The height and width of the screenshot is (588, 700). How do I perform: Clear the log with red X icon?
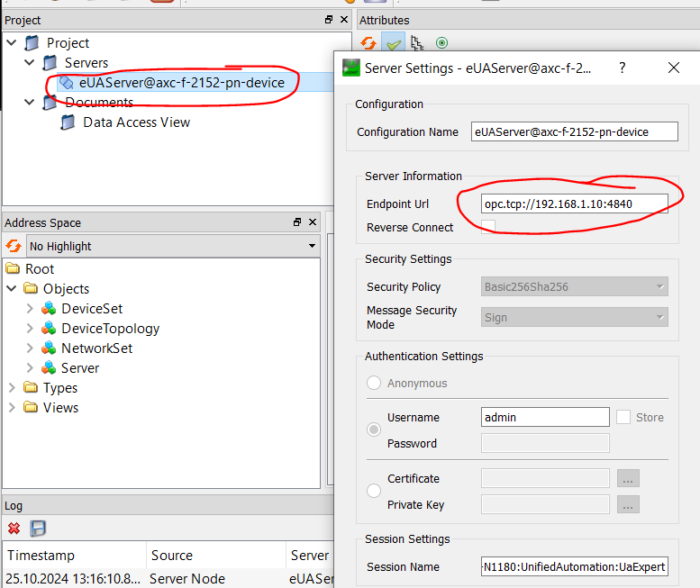point(14,529)
